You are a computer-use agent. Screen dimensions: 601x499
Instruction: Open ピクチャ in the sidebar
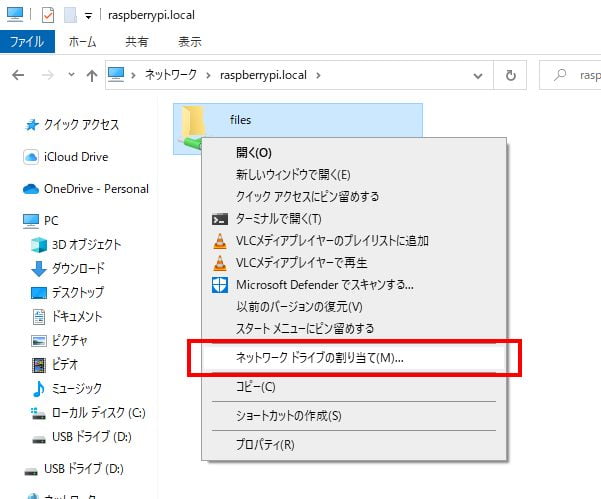[70, 340]
